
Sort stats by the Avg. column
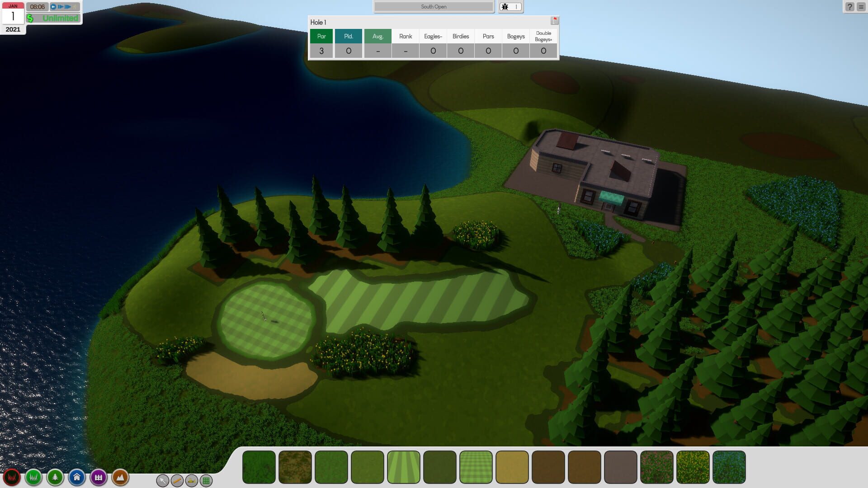pos(377,36)
